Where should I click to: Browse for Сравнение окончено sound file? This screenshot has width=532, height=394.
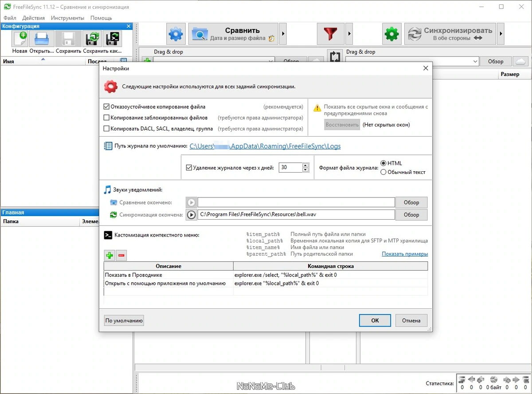click(411, 202)
